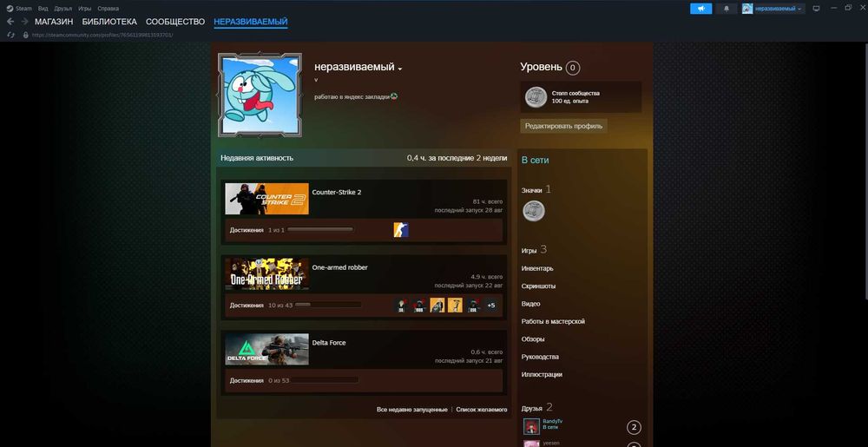
Task: Expand the неразвиваемый persona name dropdown
Action: (x=399, y=69)
